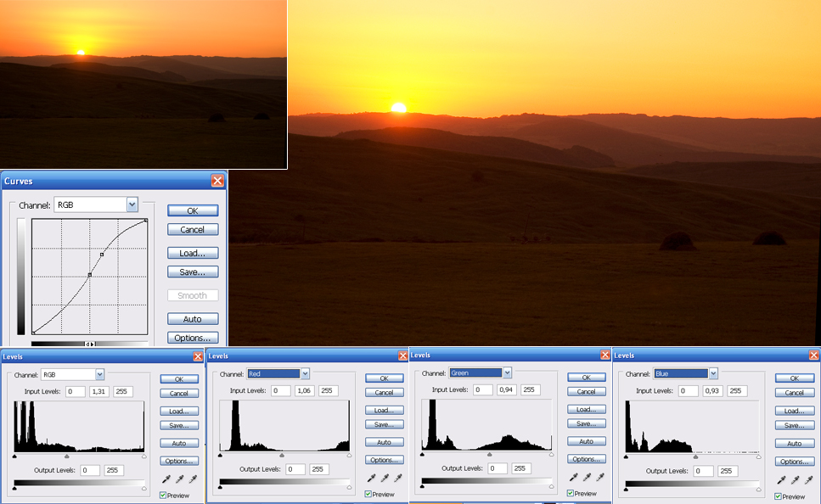Select black point eyedropper in Green Levels dialog

click(573, 477)
